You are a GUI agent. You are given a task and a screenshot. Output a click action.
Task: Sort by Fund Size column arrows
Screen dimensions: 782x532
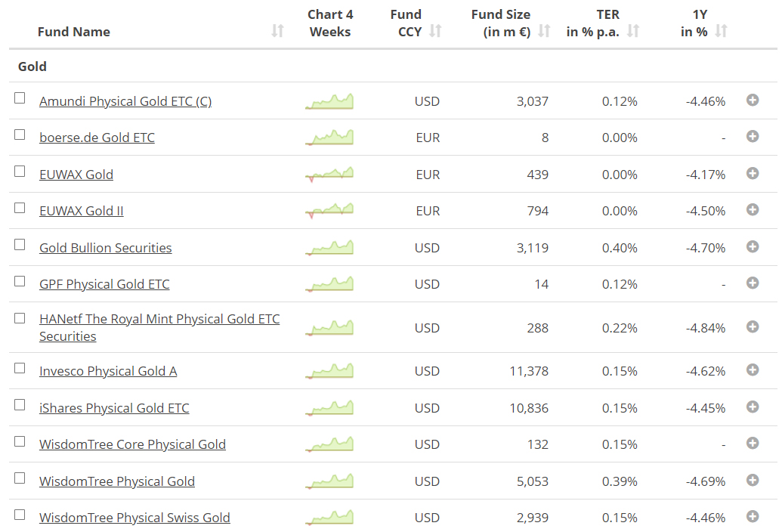click(544, 31)
